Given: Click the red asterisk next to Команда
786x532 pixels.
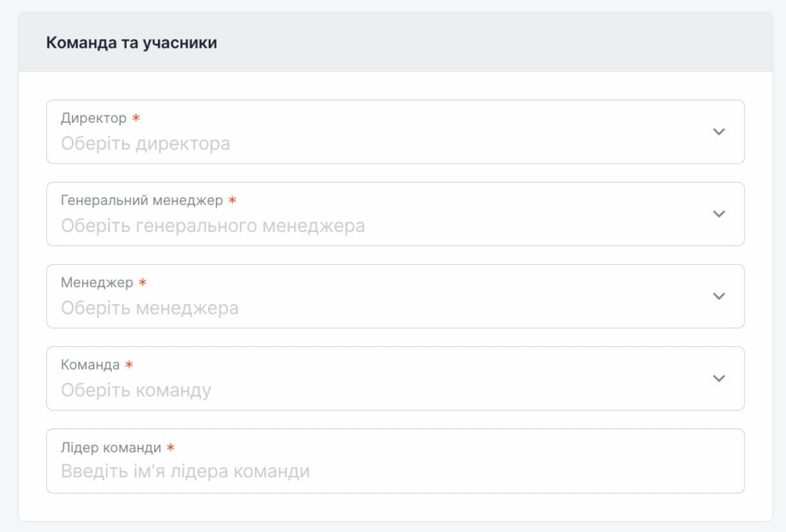Looking at the screenshot, I should 129,365.
